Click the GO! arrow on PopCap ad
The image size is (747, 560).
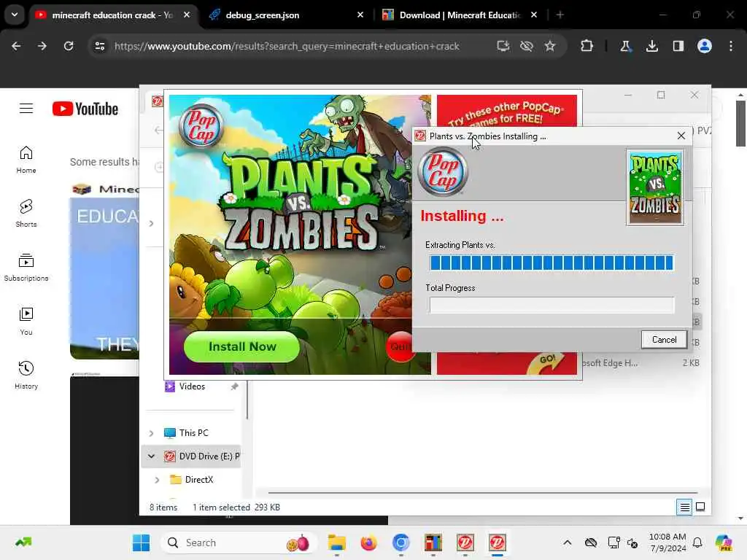point(546,363)
